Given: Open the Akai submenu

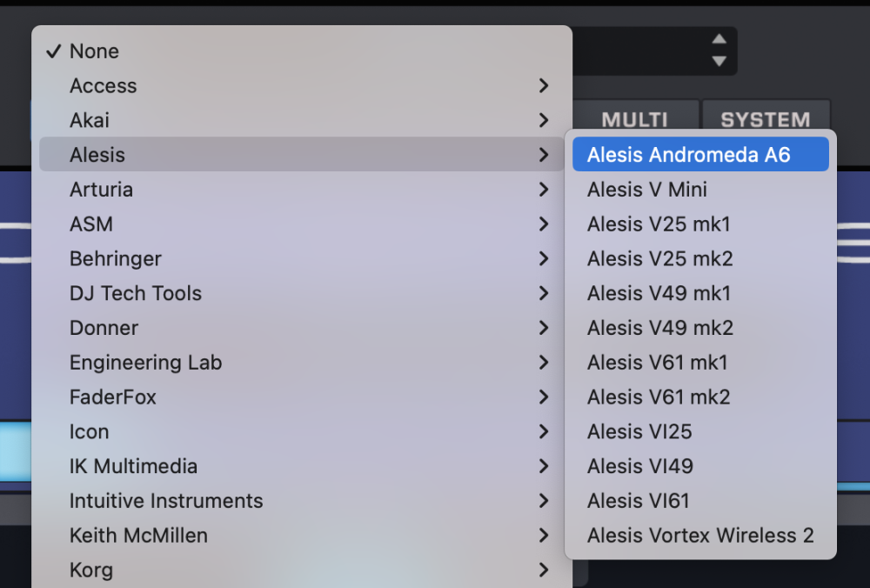Looking at the screenshot, I should (x=90, y=120).
